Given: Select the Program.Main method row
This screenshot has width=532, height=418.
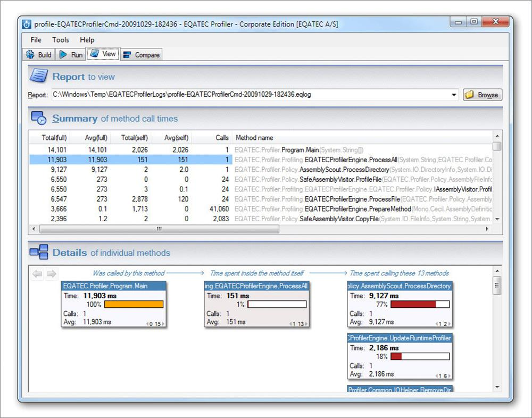Looking at the screenshot, I should tap(261, 149).
